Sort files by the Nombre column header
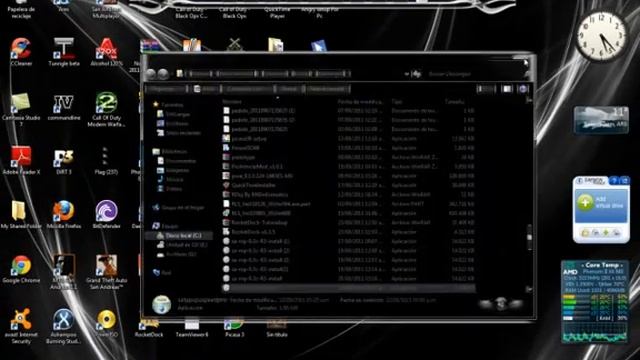Image resolution: width=640 pixels, height=360 pixels. coord(232,101)
